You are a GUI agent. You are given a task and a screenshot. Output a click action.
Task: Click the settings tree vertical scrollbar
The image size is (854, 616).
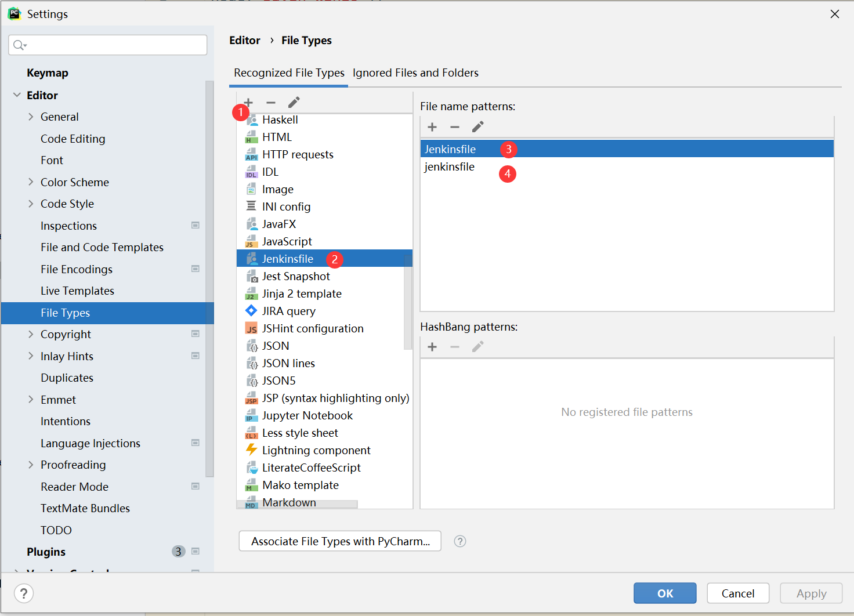[x=209, y=278]
